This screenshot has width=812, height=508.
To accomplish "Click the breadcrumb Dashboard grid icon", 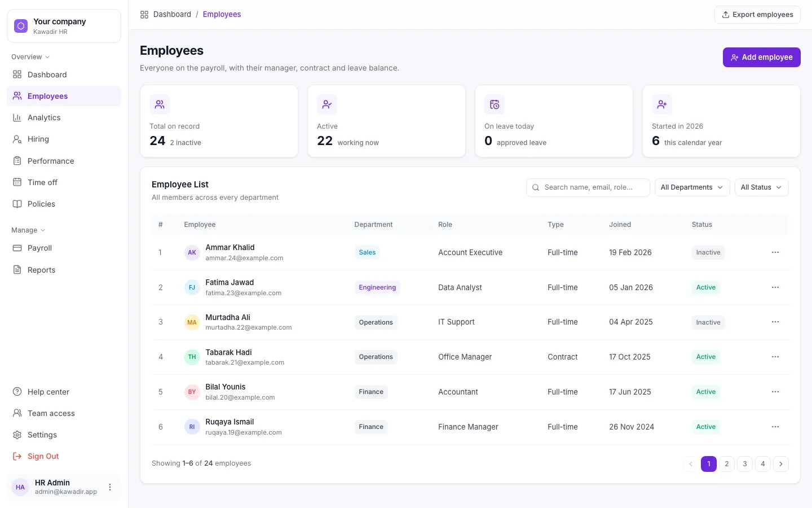I will [144, 15].
